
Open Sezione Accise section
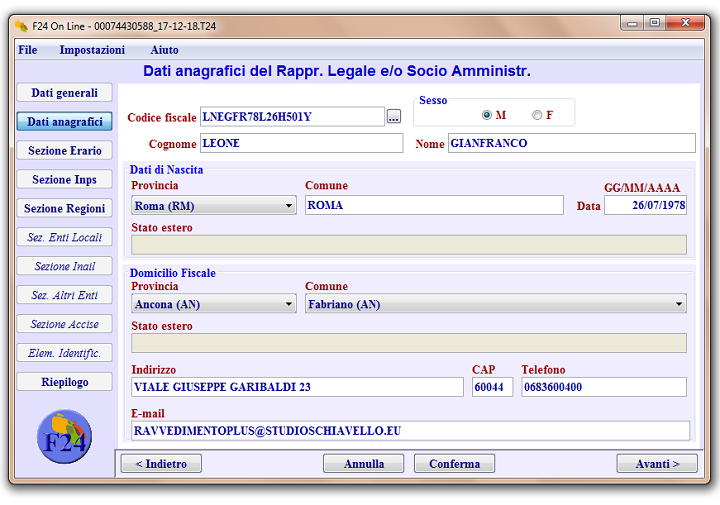coord(65,324)
